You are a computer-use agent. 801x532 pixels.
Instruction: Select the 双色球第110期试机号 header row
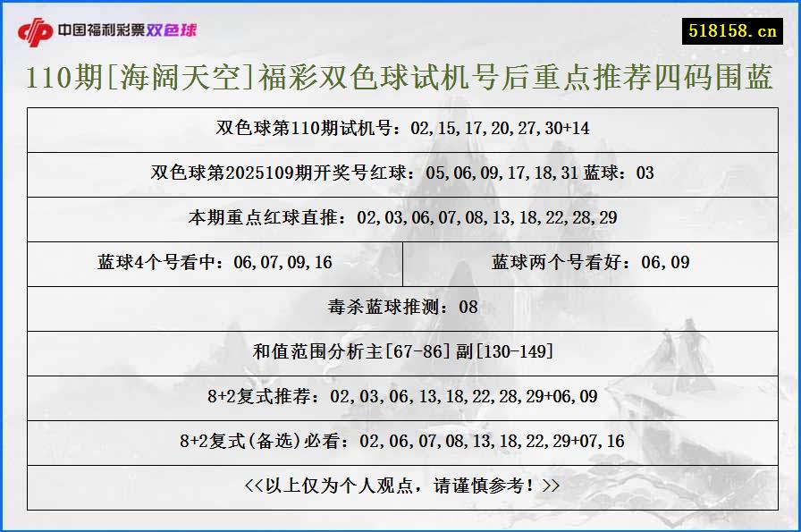tap(400, 130)
